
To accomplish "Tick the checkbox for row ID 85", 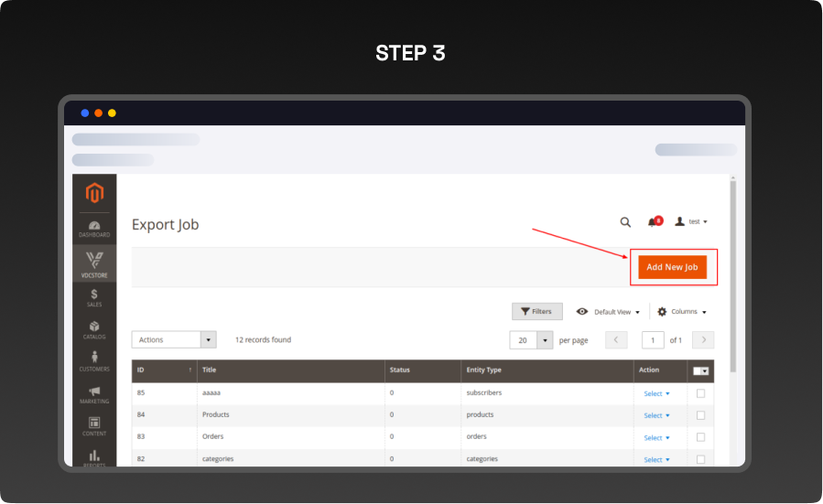I will click(x=700, y=393).
